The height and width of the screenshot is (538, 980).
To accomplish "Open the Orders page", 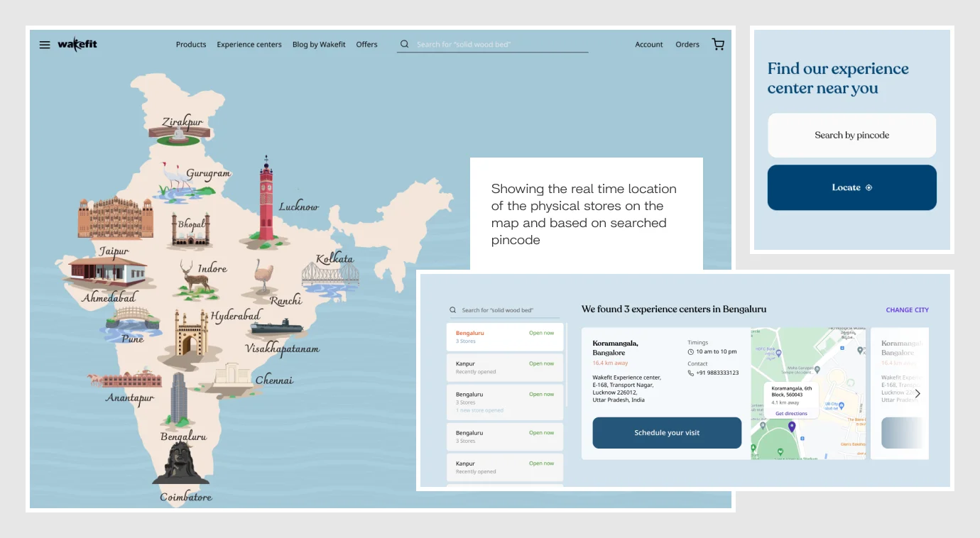I will (687, 44).
